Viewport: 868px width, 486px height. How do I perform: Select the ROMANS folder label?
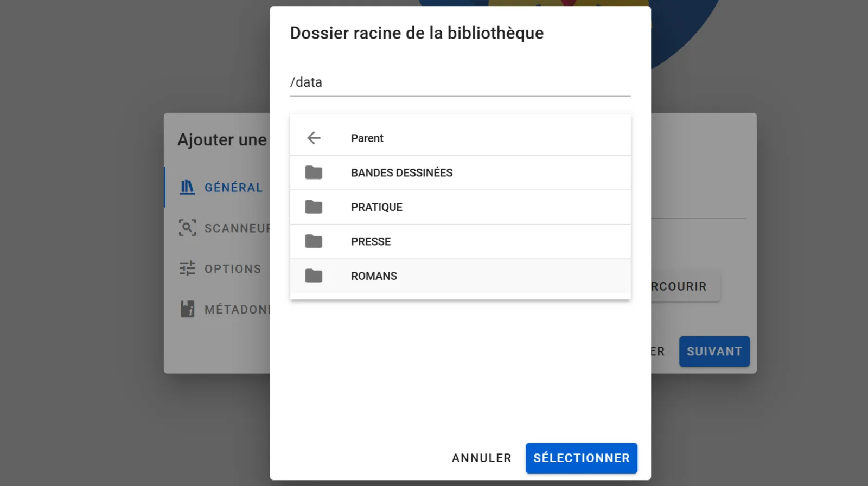[374, 276]
